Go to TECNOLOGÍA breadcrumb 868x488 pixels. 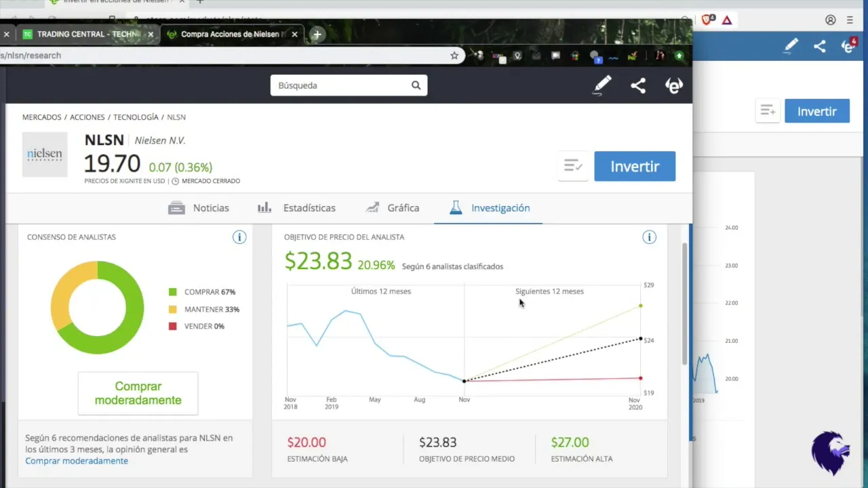pyautogui.click(x=136, y=117)
